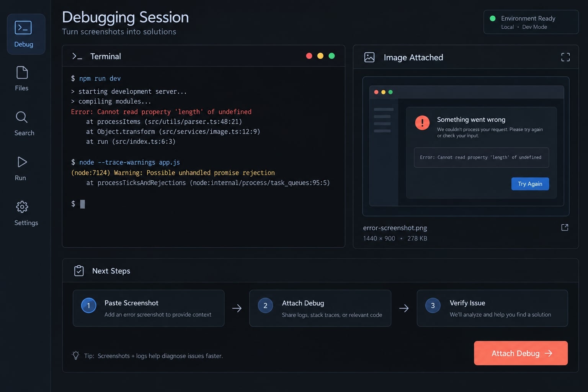The image size is (588, 392).
Task: Open the Run section in sidebar
Action: [21, 168]
